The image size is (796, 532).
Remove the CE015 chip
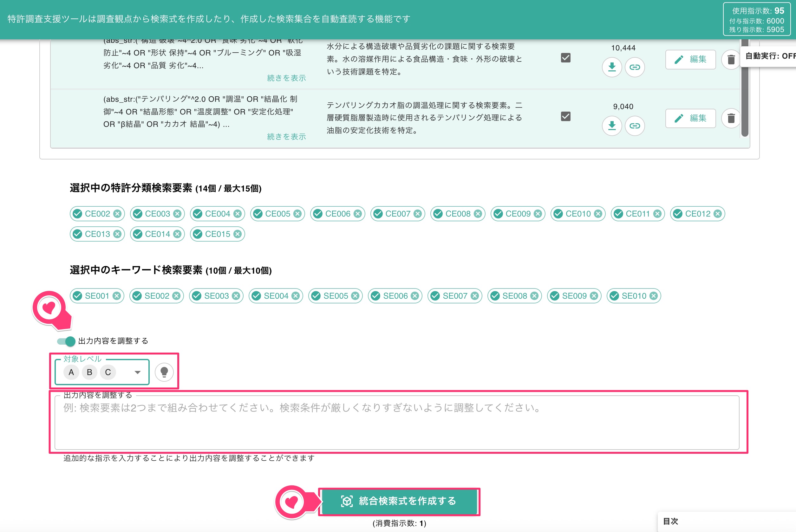238,234
